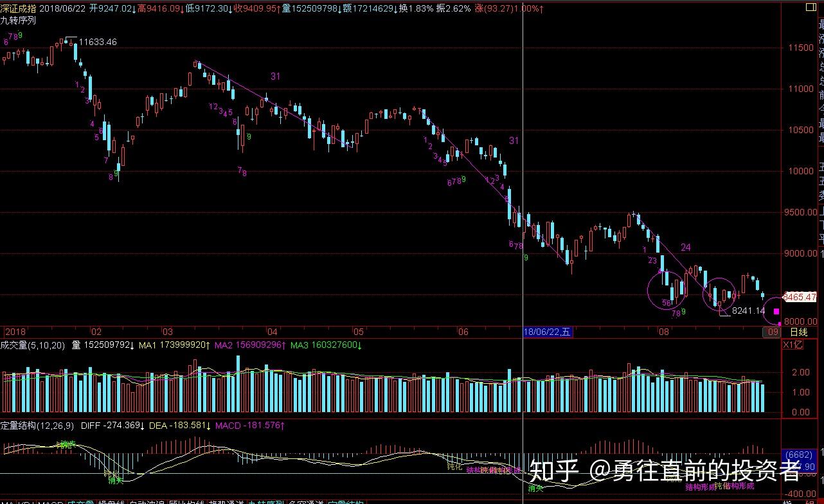Click the 2018 year label on the time axis
Screen dimensions: 824x504
point(14,332)
